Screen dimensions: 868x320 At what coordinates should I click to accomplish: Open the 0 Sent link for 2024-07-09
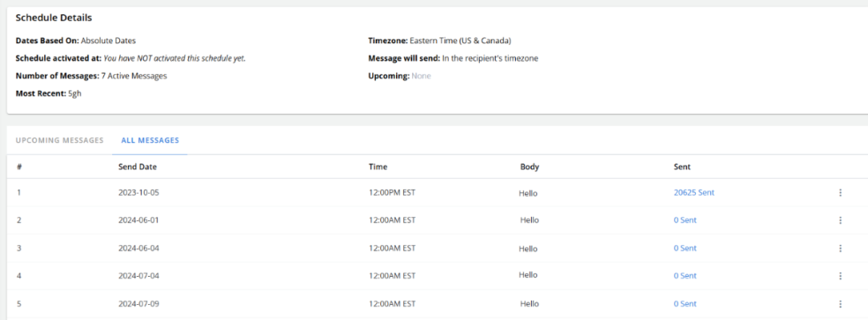pos(685,304)
